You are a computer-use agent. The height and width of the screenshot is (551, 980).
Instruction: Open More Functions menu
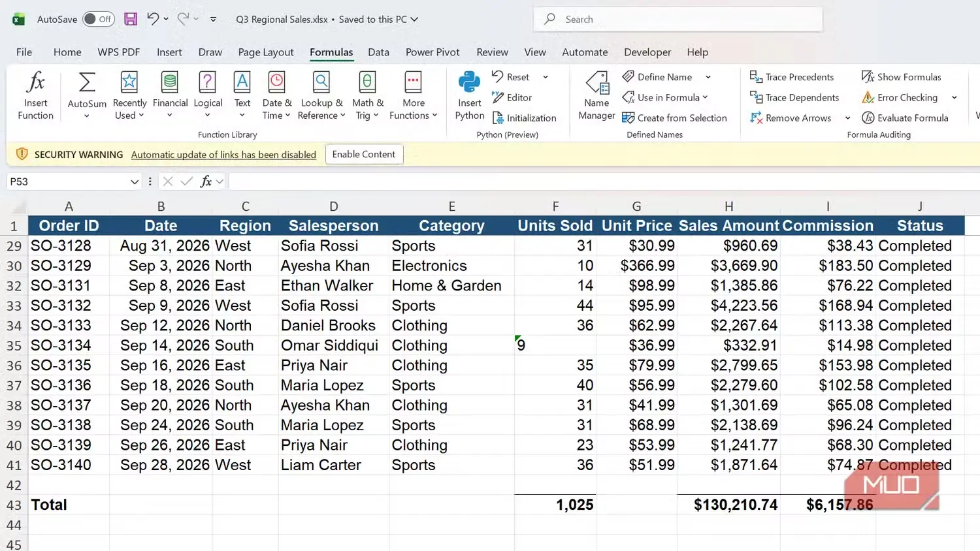click(x=414, y=96)
